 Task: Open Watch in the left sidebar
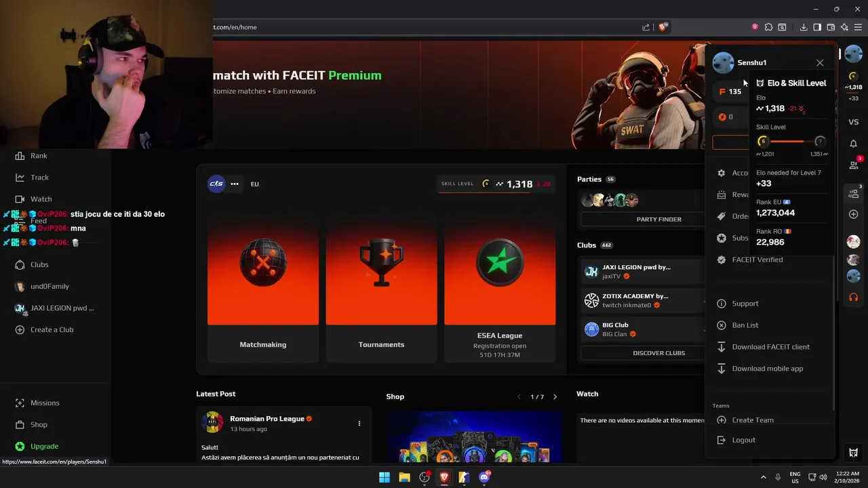click(x=33, y=199)
